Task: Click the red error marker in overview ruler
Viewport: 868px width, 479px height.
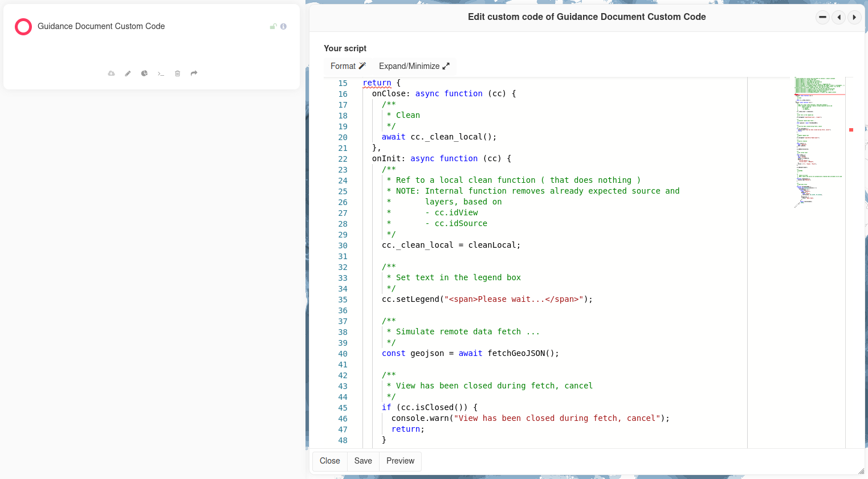Action: tap(851, 130)
